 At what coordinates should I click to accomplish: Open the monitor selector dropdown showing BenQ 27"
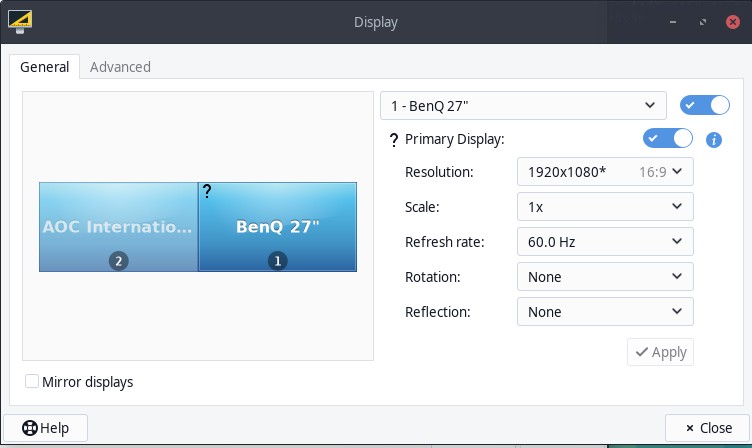pyautogui.click(x=523, y=106)
